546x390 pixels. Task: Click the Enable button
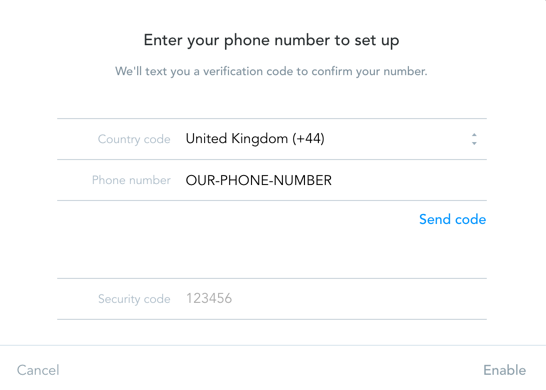[505, 370]
